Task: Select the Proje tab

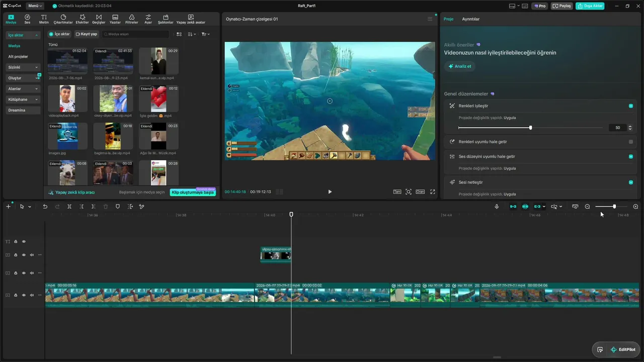Action: tap(448, 19)
